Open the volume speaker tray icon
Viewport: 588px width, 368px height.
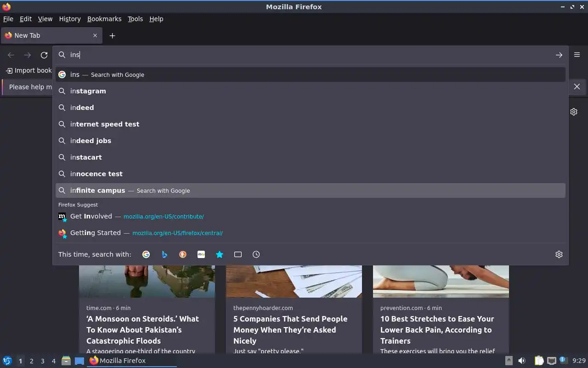point(522,361)
